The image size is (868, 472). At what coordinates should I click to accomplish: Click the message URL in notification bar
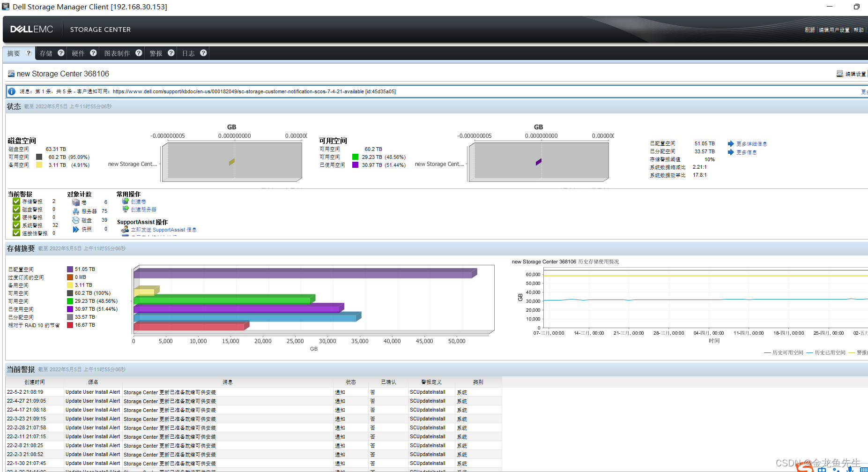pos(238,91)
